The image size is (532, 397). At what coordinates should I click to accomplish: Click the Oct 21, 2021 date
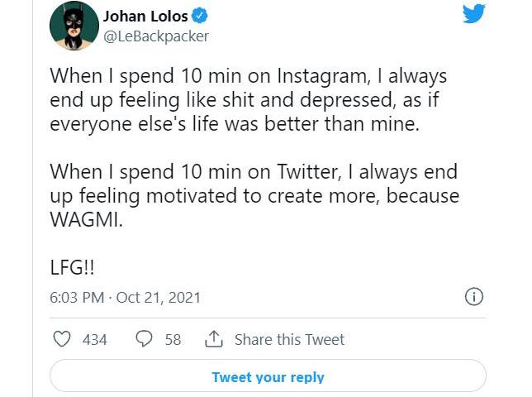tap(158, 298)
